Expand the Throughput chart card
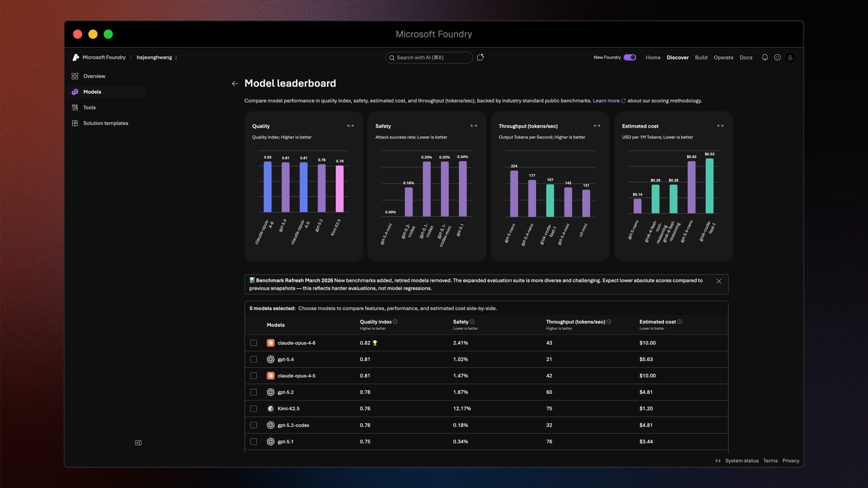Viewport: 868px width, 488px height. coord(597,126)
